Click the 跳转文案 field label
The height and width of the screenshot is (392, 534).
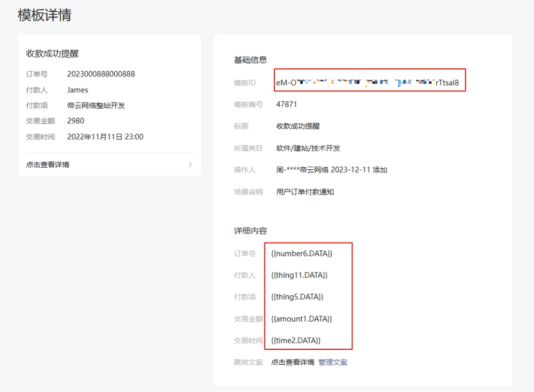248,363
